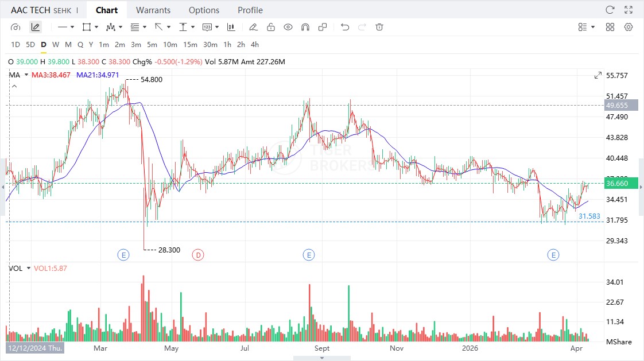
Task: Click the AAC TECH SEHK symbol name
Action: point(41,10)
